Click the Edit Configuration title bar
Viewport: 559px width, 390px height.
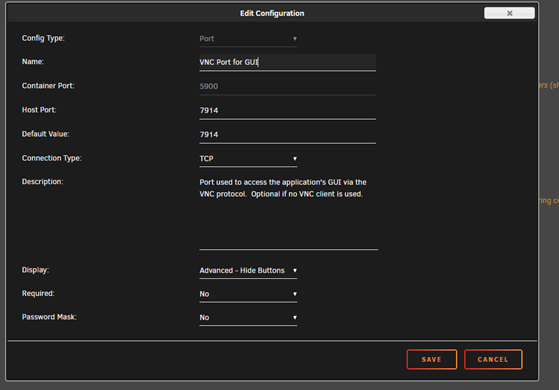pos(272,13)
